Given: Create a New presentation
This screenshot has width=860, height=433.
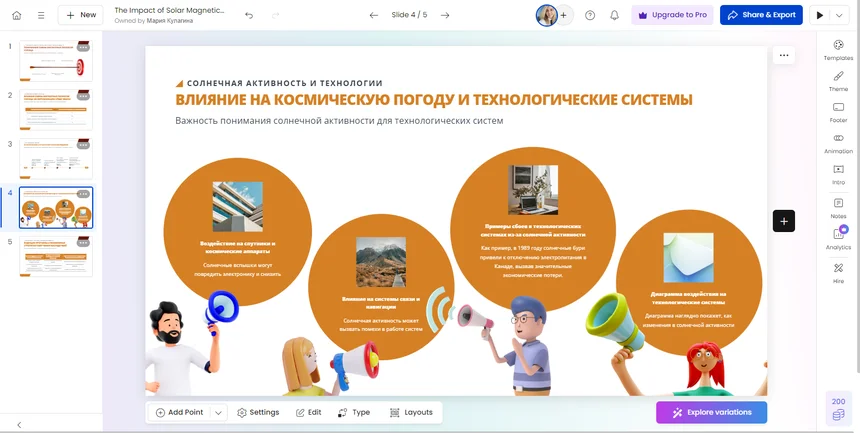Looking at the screenshot, I should (x=81, y=15).
